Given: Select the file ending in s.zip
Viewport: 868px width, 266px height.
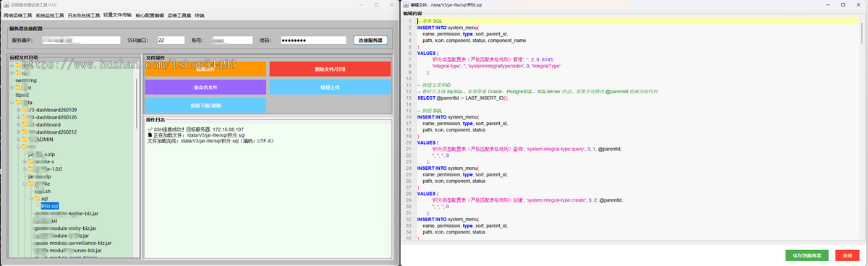Looking at the screenshot, I should click(41, 154).
